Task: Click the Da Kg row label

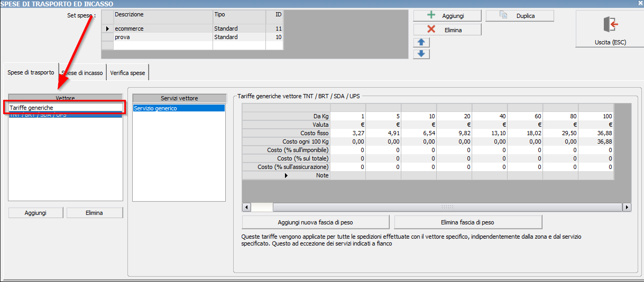Action: click(286, 116)
